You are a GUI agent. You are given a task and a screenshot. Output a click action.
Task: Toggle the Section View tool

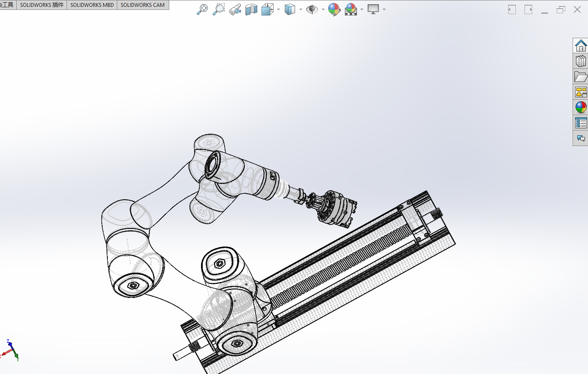coord(251,9)
